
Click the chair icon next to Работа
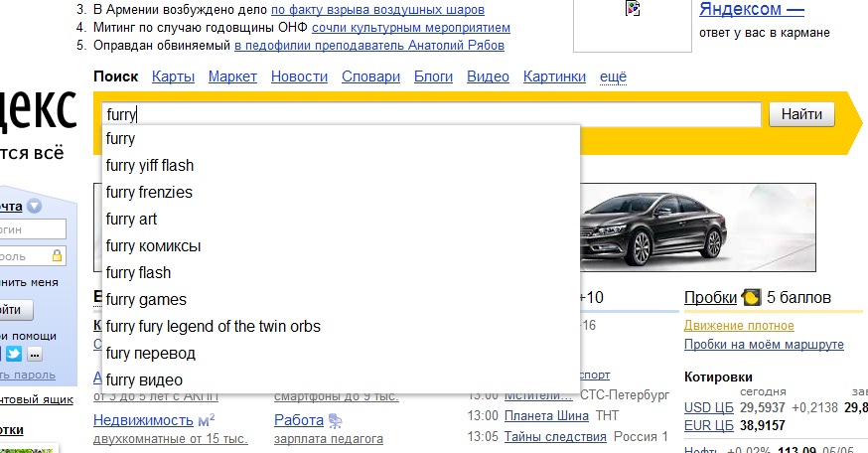click(x=335, y=421)
